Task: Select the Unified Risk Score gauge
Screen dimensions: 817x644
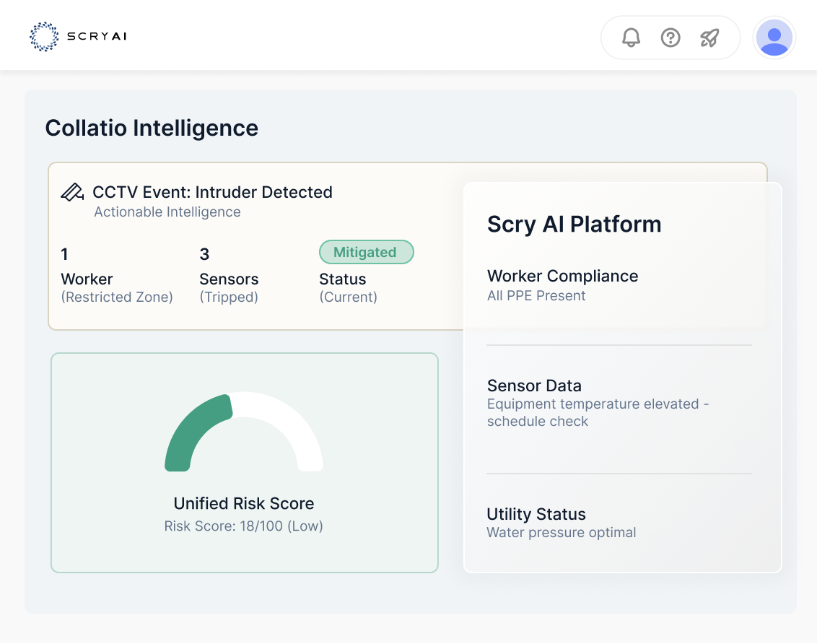Action: (244, 432)
